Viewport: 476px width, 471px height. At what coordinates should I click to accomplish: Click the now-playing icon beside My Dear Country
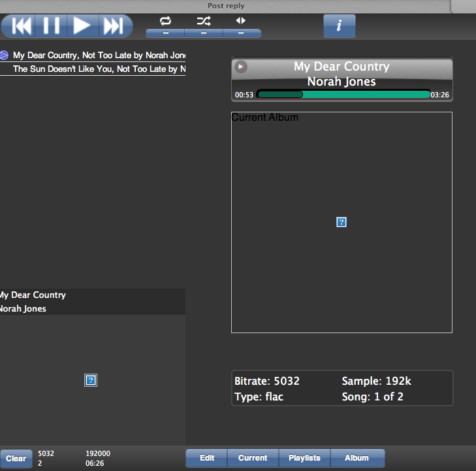click(x=4, y=56)
